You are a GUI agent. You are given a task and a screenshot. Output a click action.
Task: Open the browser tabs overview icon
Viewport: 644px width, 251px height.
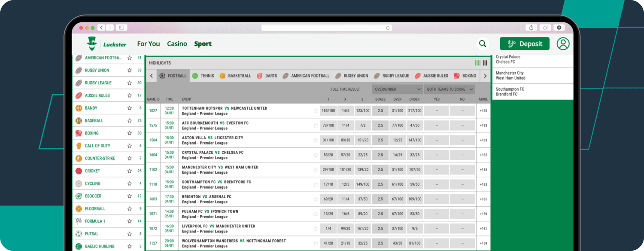545,28
